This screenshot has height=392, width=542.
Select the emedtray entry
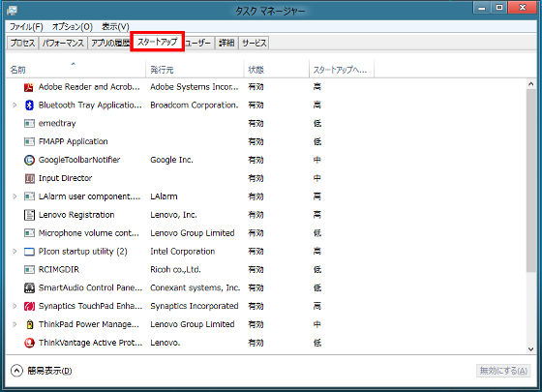(57, 124)
